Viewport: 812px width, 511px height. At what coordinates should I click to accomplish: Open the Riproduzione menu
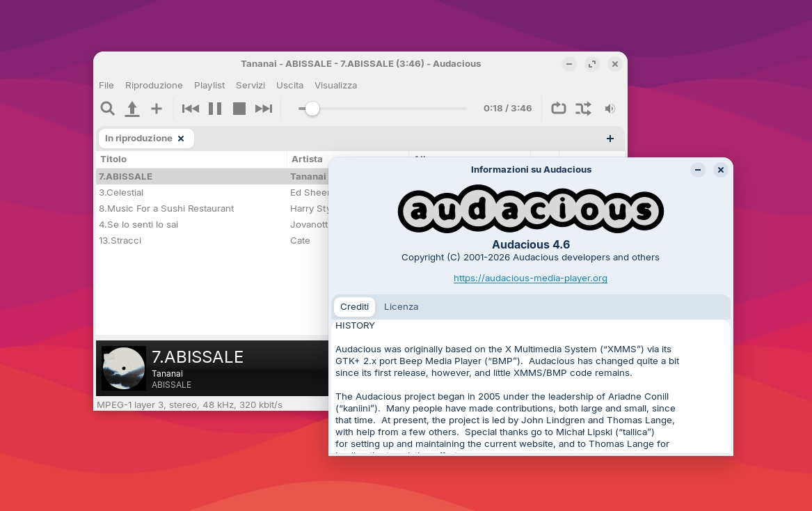tap(154, 86)
